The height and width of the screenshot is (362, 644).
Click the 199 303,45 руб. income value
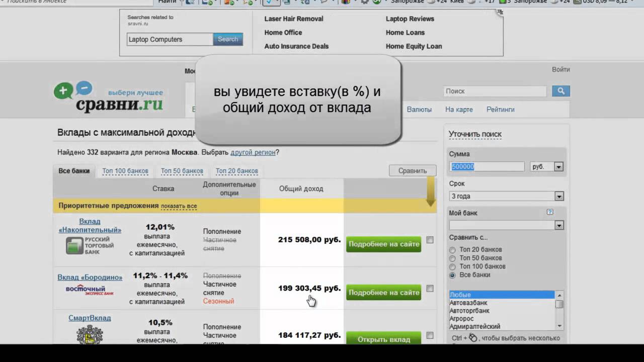[309, 289]
